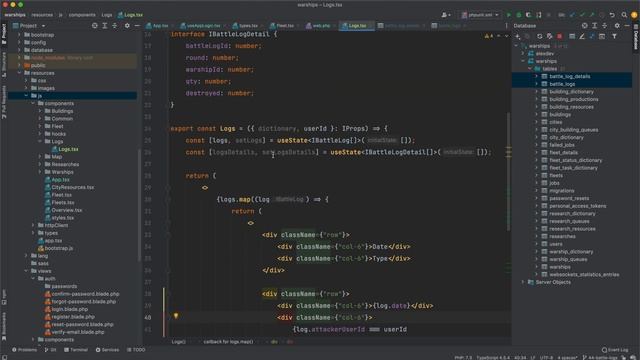
Task: Click the line 40 gutter number
Action: click(147, 317)
